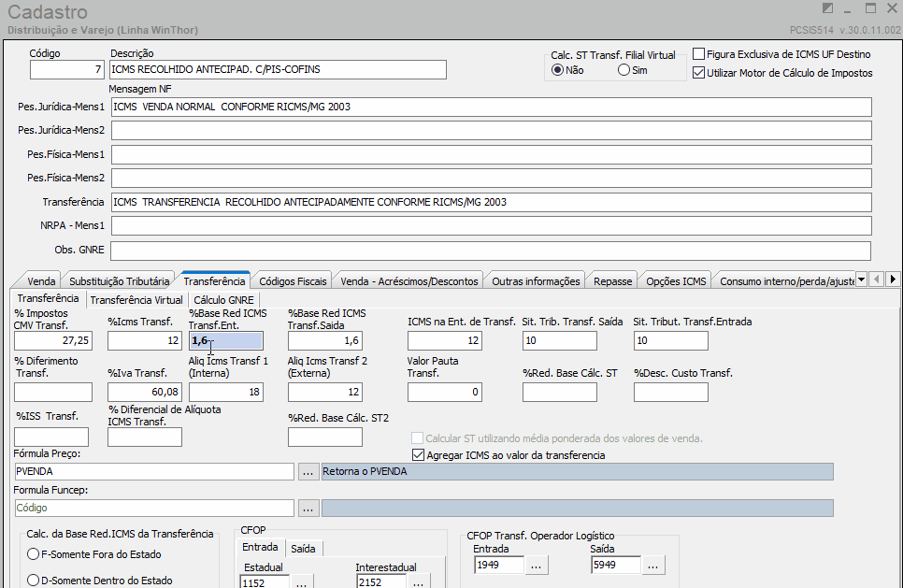
Task: Click Aliq Icms Transf 2 (Externa) field
Action: pos(325,393)
